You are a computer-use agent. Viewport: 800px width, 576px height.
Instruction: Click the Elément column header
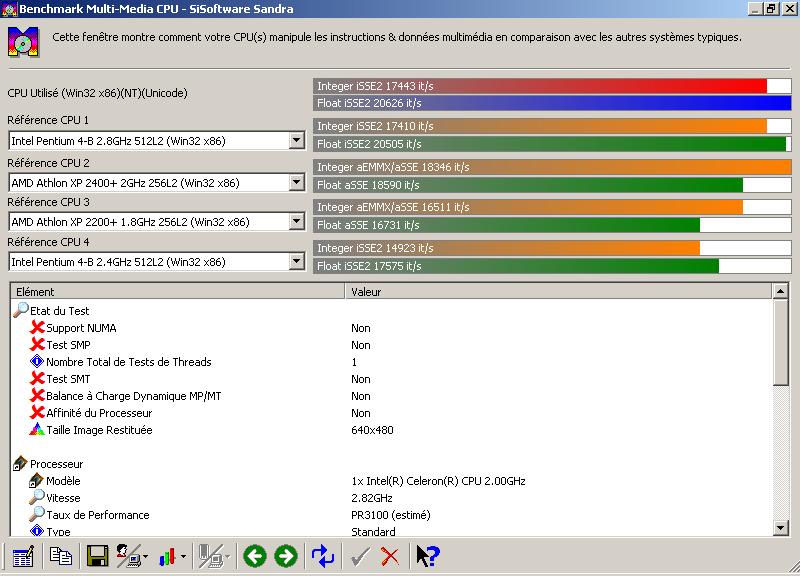[178, 292]
